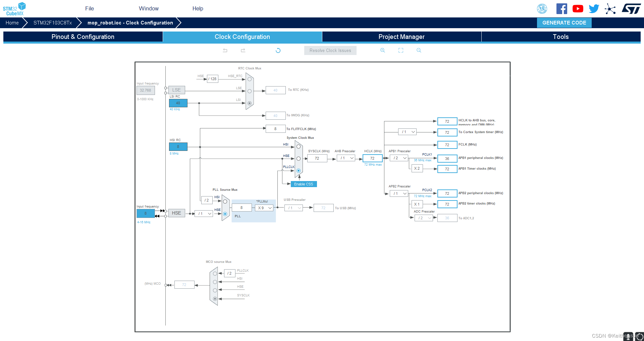The image size is (644, 341).
Task: Click the LSI RC 40 KHz block
Action: click(178, 103)
